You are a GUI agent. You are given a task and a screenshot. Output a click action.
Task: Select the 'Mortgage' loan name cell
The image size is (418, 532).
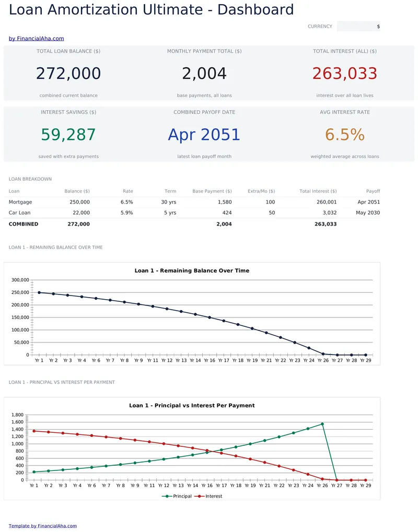click(20, 202)
